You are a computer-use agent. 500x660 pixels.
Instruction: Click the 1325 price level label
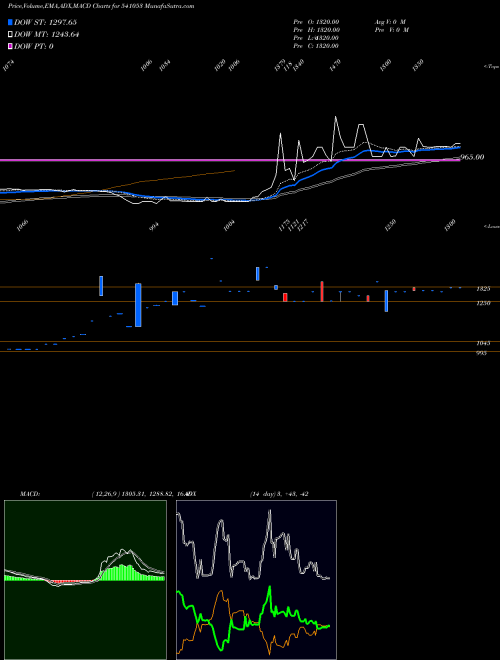click(x=483, y=289)
